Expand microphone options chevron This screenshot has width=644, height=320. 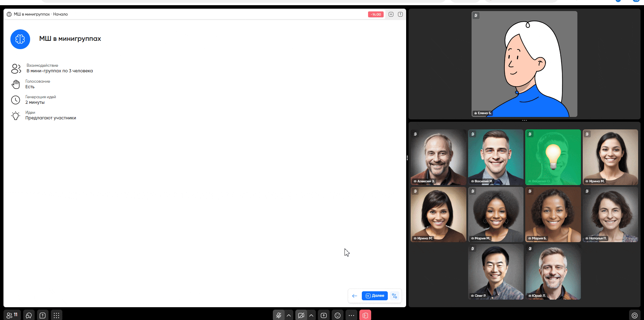click(x=289, y=315)
